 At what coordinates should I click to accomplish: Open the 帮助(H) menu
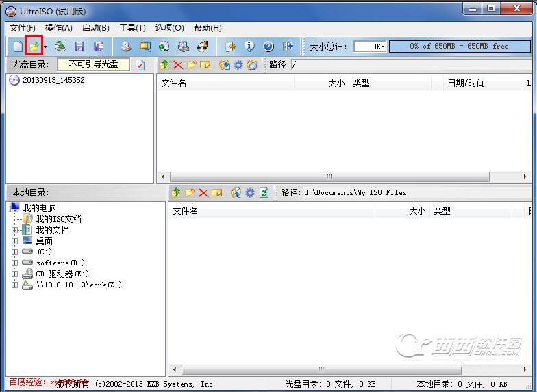coord(208,27)
